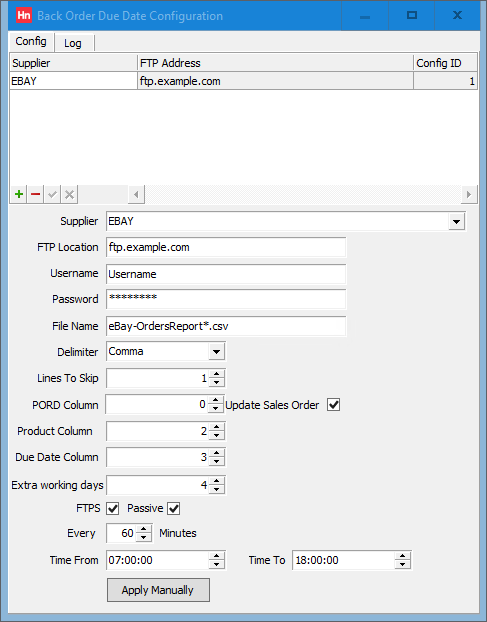Increase the Every minutes interval
The width and height of the screenshot is (487, 622).
pyautogui.click(x=144, y=529)
